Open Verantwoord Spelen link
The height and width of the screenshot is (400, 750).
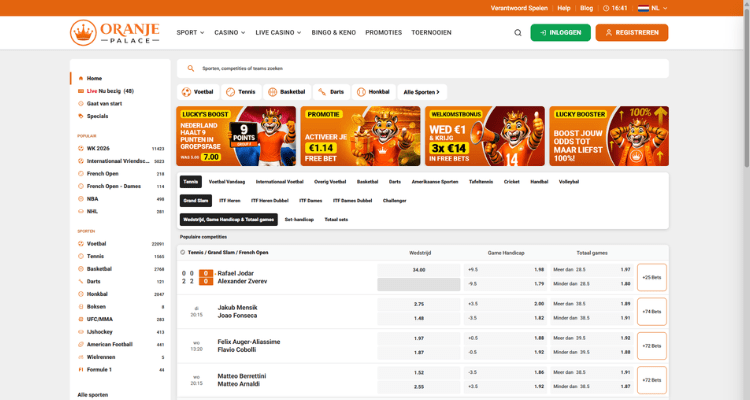[519, 8]
